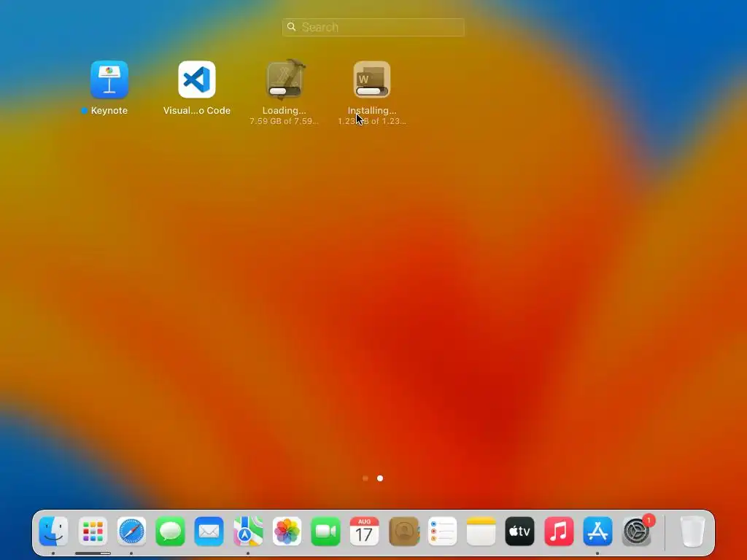Click the "7.59 GB of 7.59..." text
Viewport: 747px width, 560px height.
(x=285, y=121)
